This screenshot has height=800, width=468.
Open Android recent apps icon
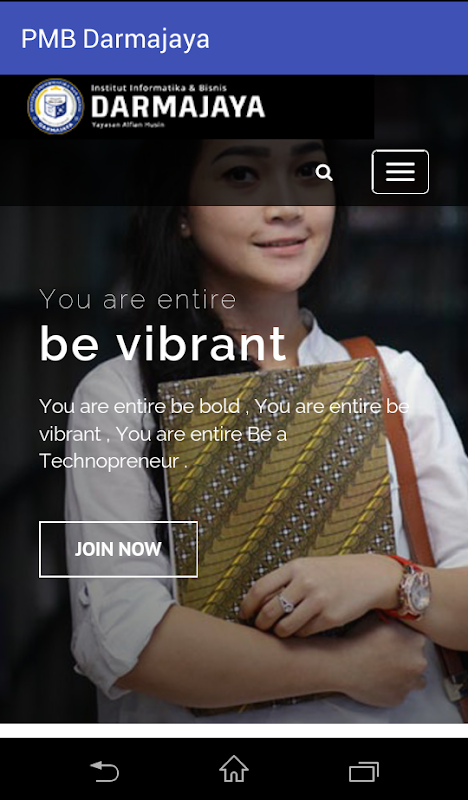(x=364, y=771)
